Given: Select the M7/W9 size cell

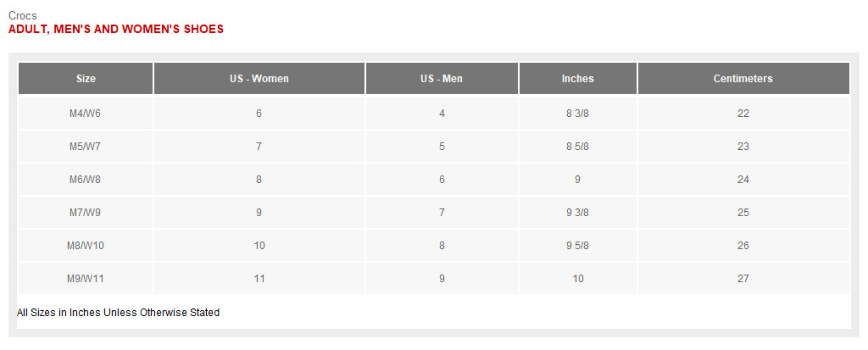Looking at the screenshot, I should pos(86,213).
